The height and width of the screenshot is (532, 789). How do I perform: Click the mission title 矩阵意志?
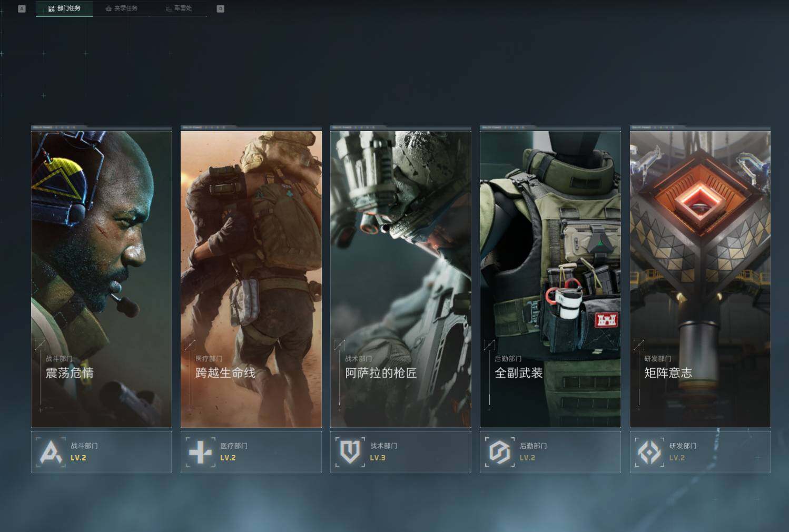(668, 373)
